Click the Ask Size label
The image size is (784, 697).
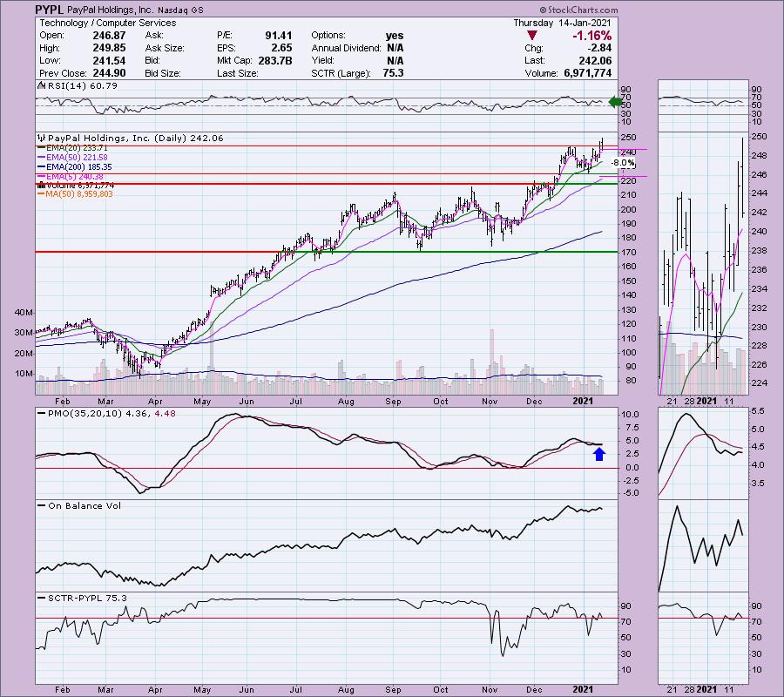click(165, 48)
